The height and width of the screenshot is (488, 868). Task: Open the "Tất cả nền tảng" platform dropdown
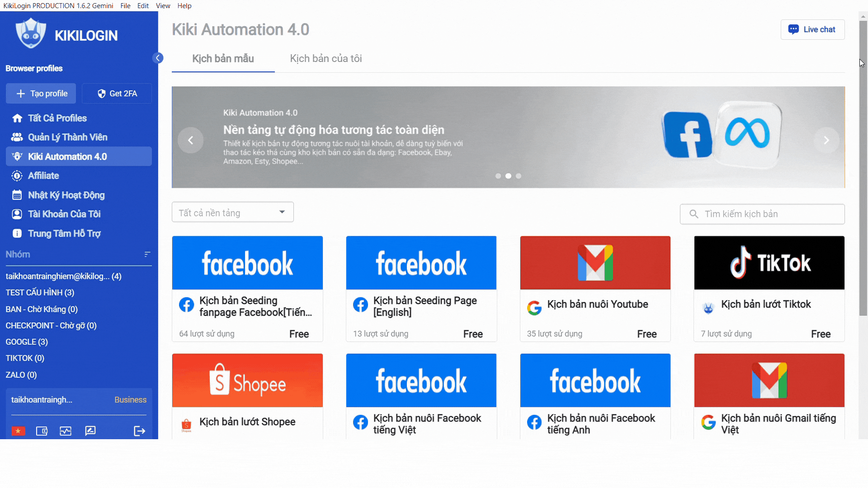pos(232,211)
